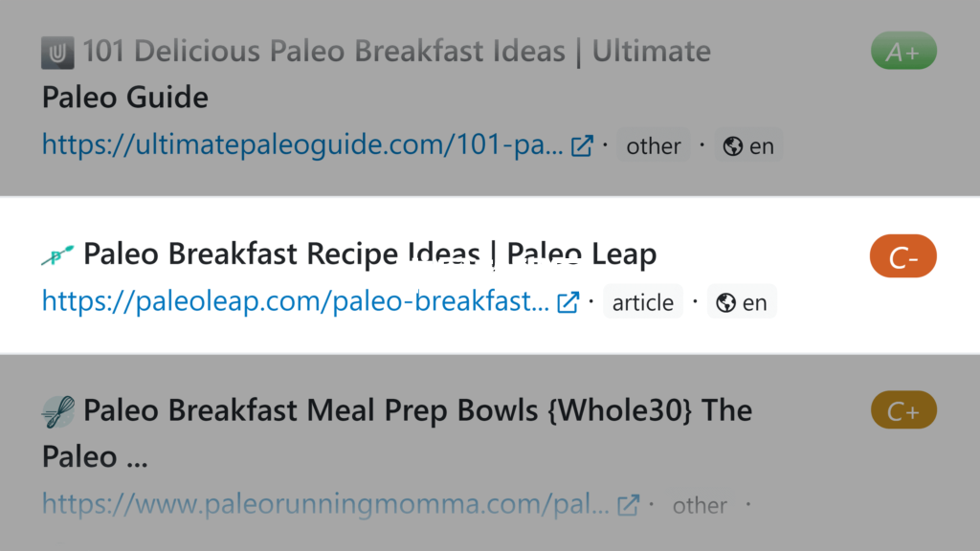
Task: Click globe icon in first result's language tag
Action: tap(732, 146)
